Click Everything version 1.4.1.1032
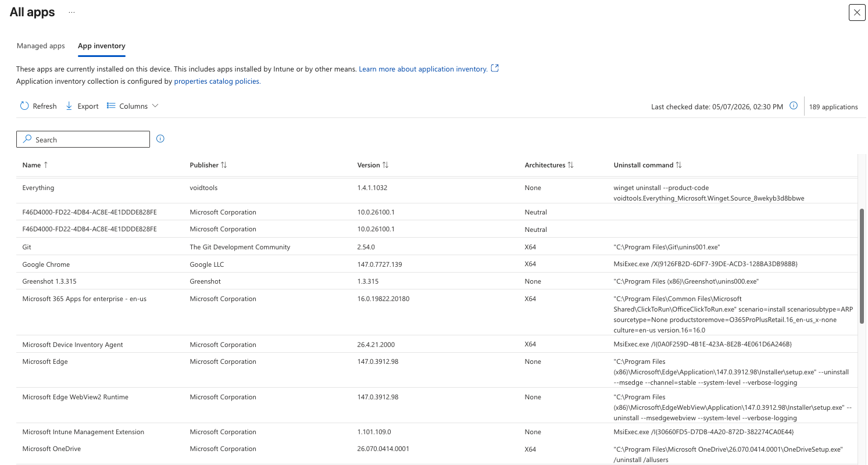This screenshot has width=868, height=465. click(x=372, y=188)
